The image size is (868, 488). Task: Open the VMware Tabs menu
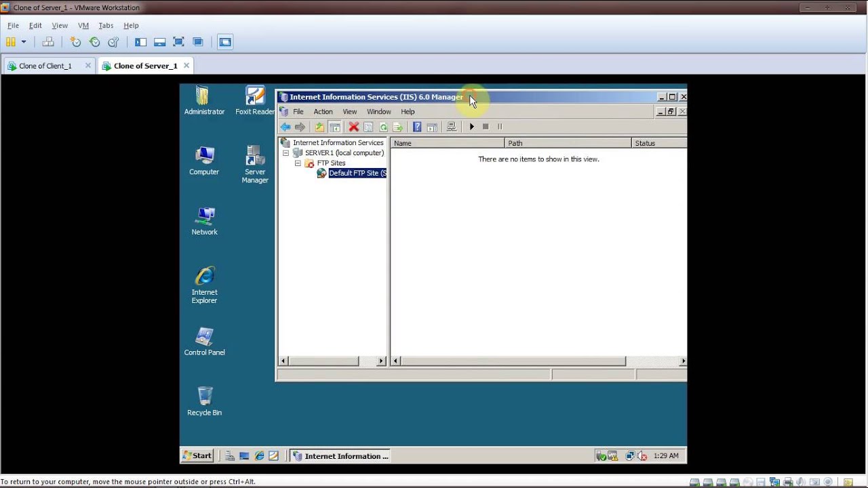tap(106, 26)
